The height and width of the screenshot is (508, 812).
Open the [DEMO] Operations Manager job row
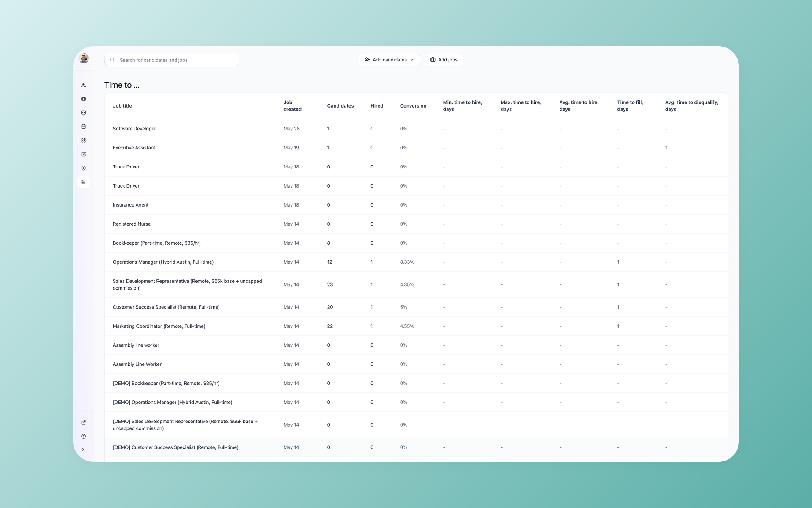click(x=417, y=402)
